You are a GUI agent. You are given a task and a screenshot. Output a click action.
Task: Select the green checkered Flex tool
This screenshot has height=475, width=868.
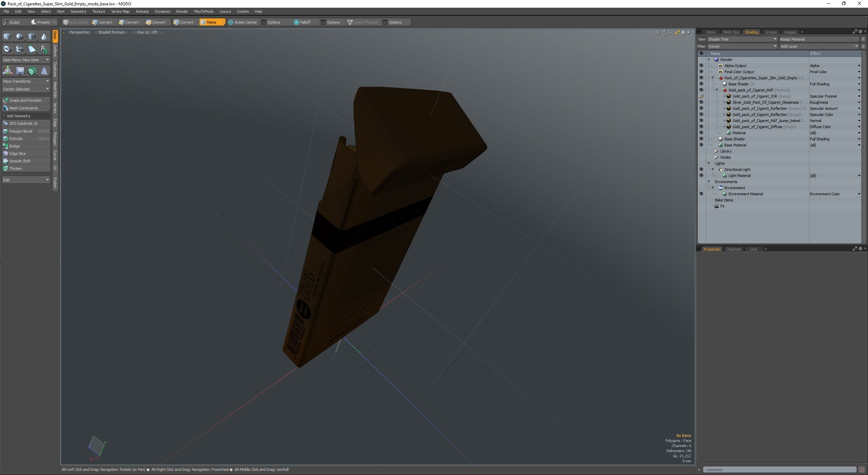(32, 71)
